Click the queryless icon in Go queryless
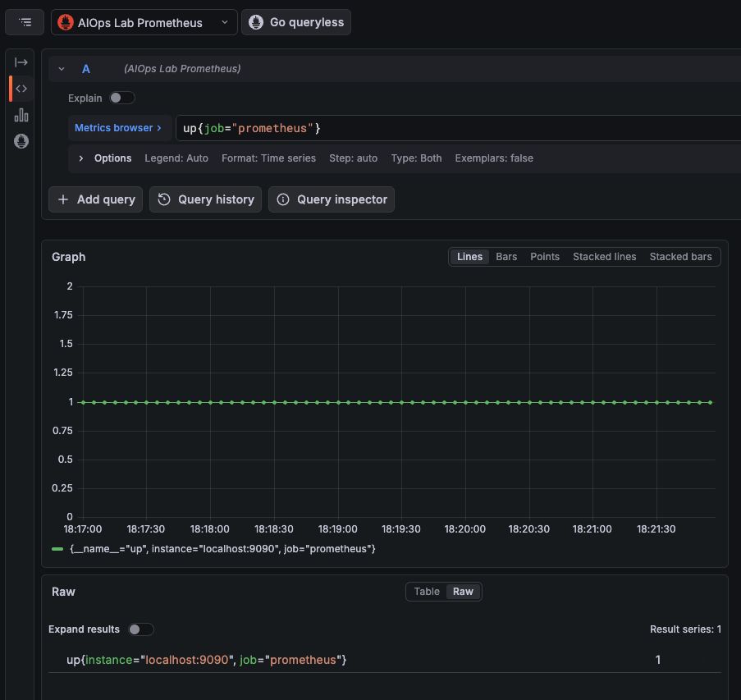Image resolution: width=741 pixels, height=700 pixels. point(256,22)
